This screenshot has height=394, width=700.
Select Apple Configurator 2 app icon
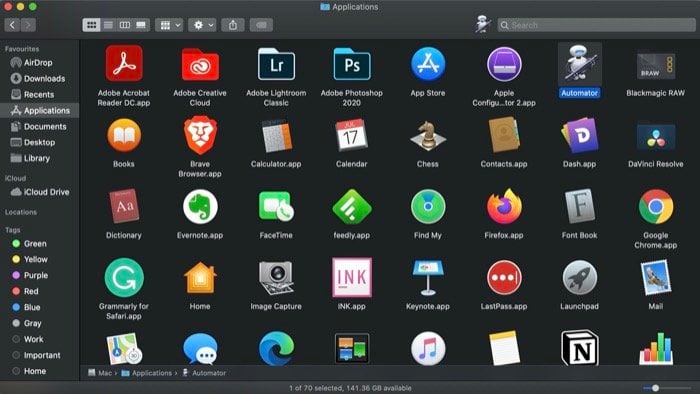(504, 64)
